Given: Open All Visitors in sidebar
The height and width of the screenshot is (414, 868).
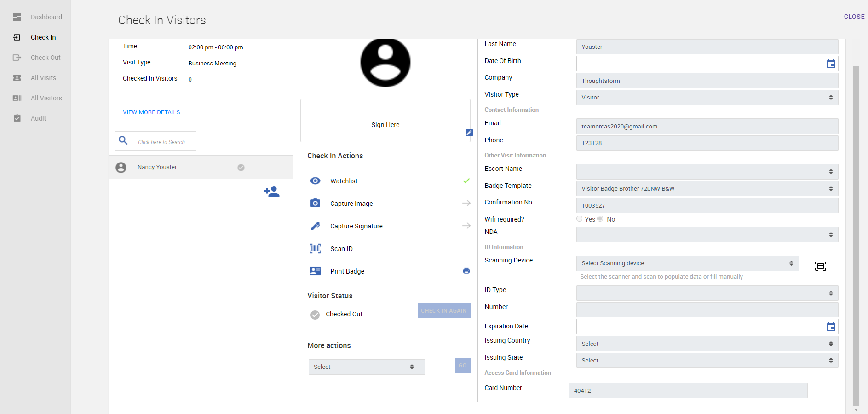Looking at the screenshot, I should click(x=46, y=98).
